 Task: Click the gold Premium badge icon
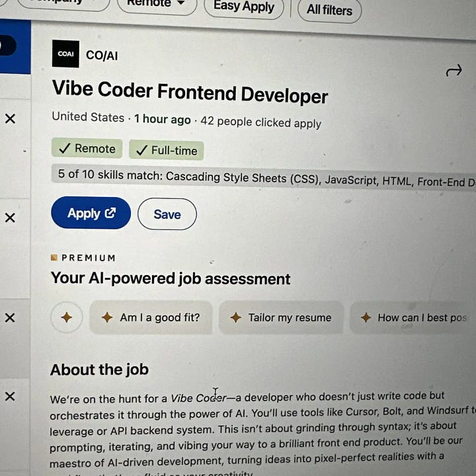pyautogui.click(x=54, y=258)
